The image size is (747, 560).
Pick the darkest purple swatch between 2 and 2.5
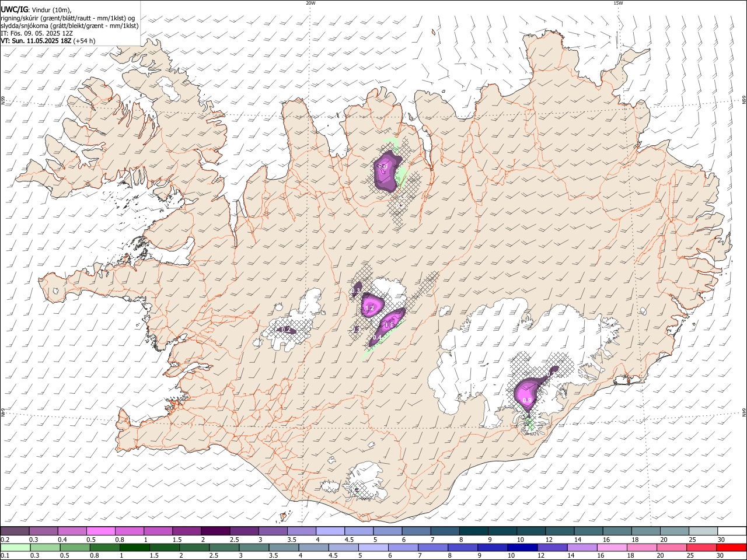point(215,531)
